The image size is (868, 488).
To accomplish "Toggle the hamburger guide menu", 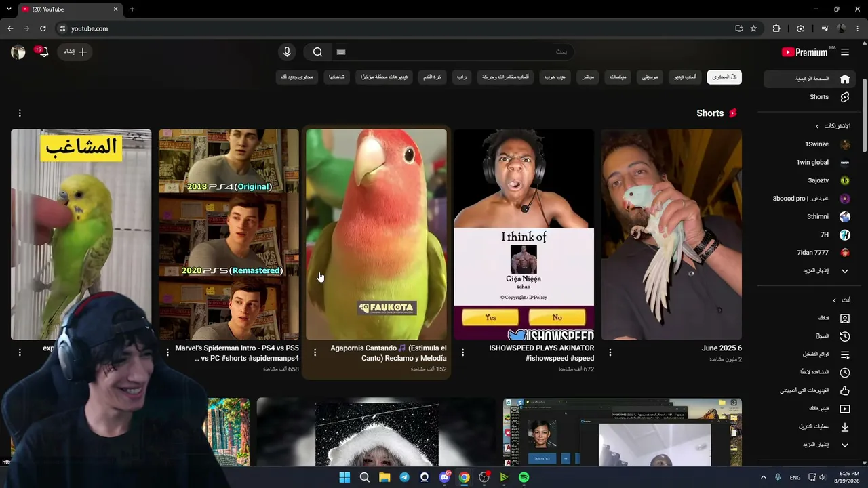I will point(845,52).
